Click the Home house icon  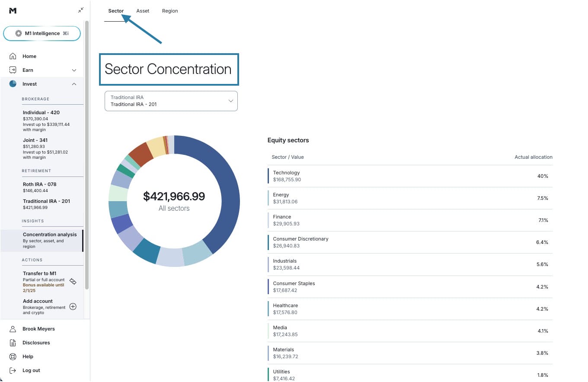[x=13, y=56]
